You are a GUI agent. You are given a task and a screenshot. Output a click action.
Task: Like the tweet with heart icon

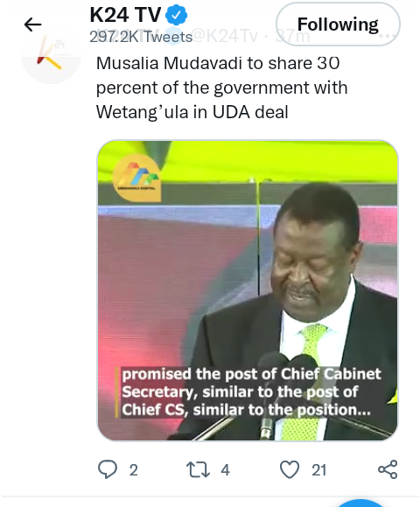pyautogui.click(x=289, y=469)
